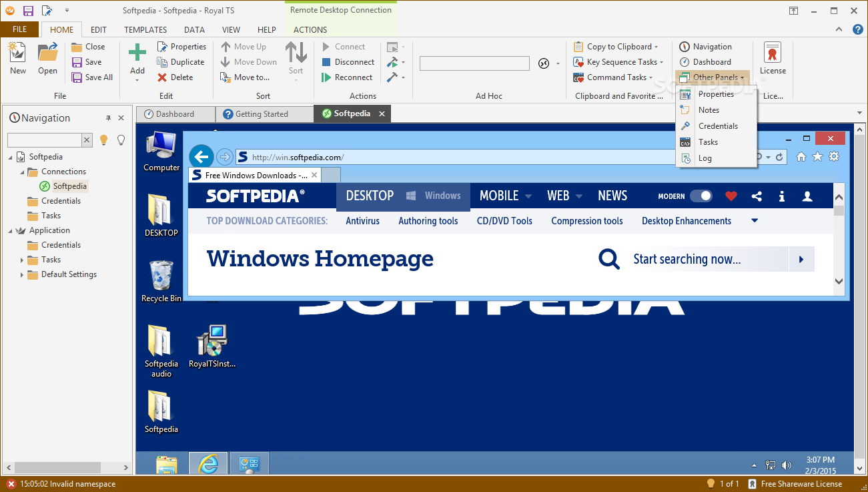Image resolution: width=868 pixels, height=492 pixels.
Task: Click the New document icon
Action: [x=18, y=53]
